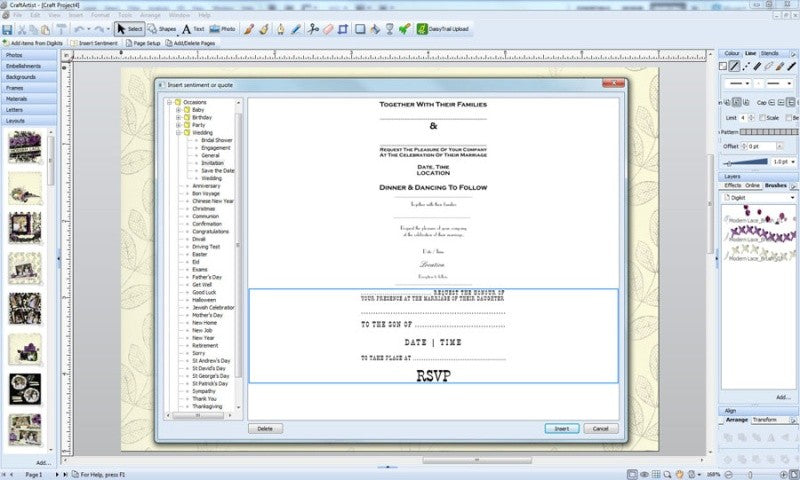Open the Digikit brushes dropdown
Image resolution: width=800 pixels, height=480 pixels.
pyautogui.click(x=759, y=197)
